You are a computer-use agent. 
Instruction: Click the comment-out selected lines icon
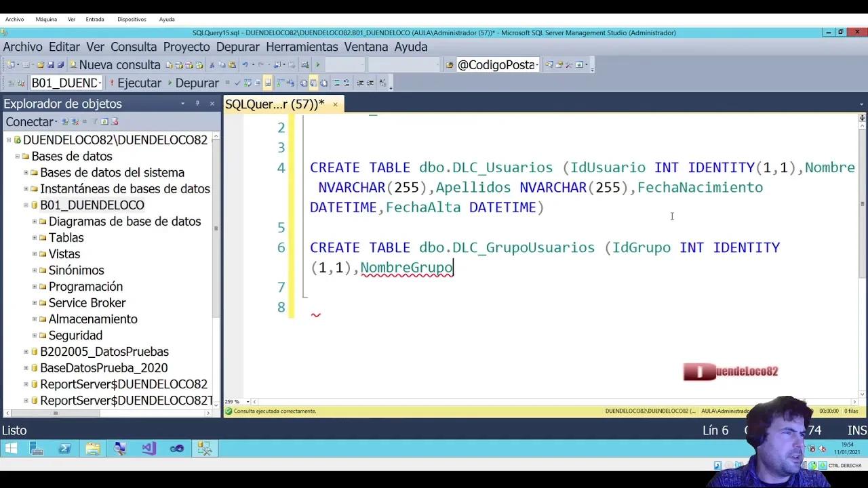click(x=336, y=83)
